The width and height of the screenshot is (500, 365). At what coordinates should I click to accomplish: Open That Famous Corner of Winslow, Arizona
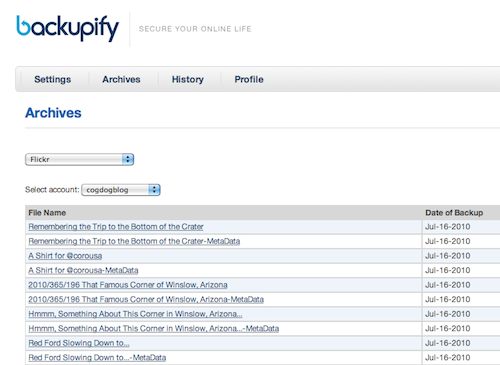point(128,285)
